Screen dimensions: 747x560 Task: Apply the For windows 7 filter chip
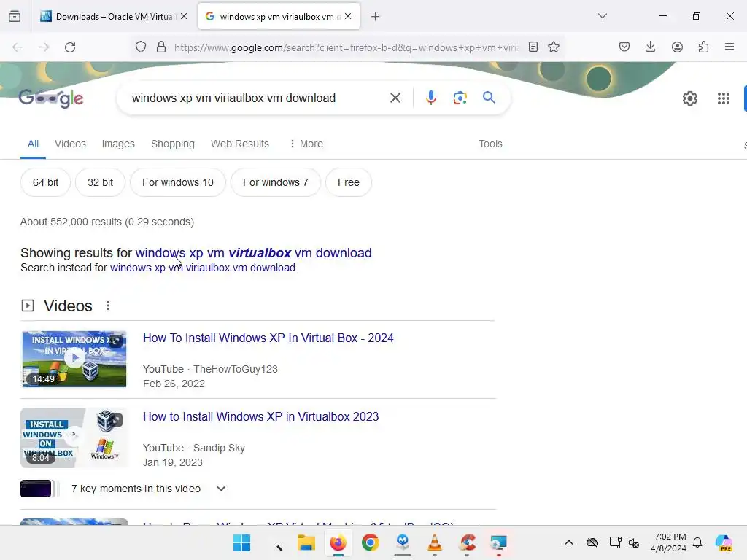coord(275,182)
